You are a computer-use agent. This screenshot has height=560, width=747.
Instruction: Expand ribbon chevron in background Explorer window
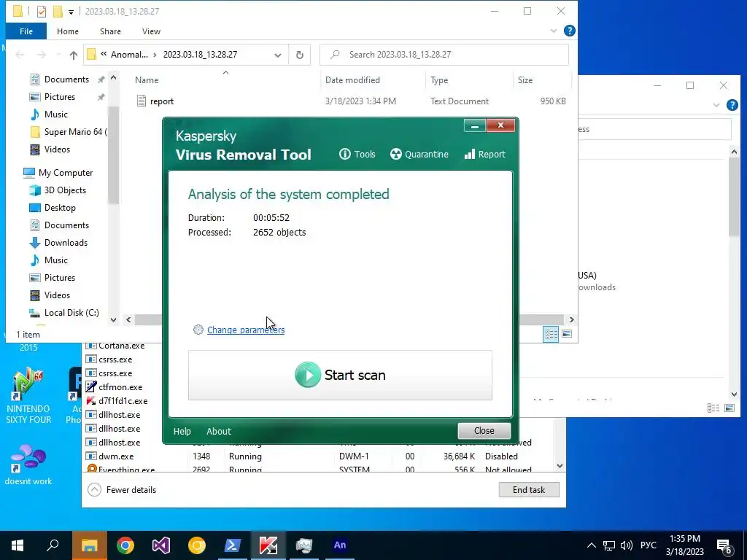716,105
